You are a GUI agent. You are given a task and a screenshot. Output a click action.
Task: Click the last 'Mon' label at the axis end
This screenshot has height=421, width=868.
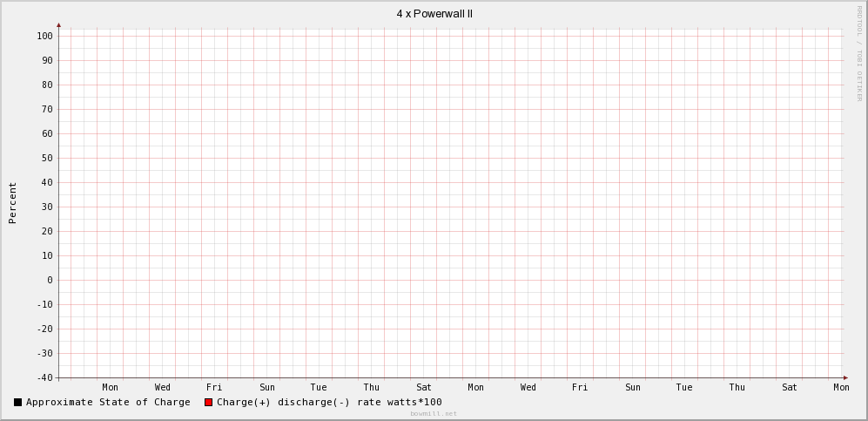pyautogui.click(x=841, y=387)
